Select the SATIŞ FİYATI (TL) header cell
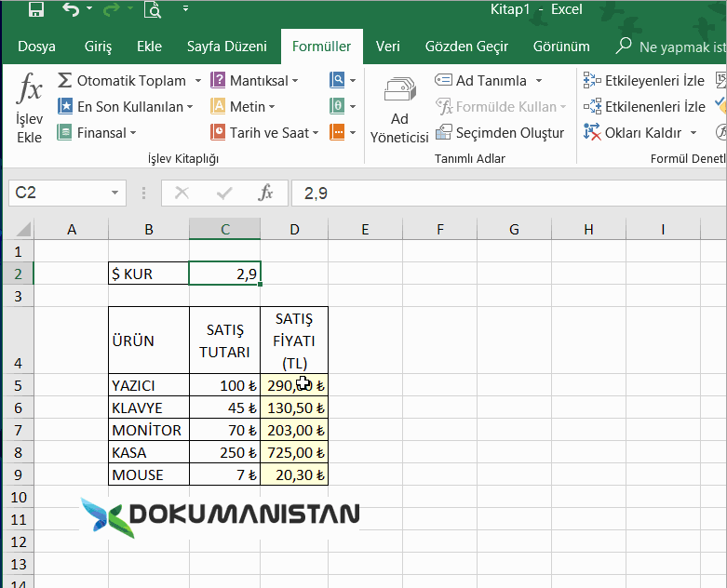Screen dimensions: 727x588 [x=294, y=341]
